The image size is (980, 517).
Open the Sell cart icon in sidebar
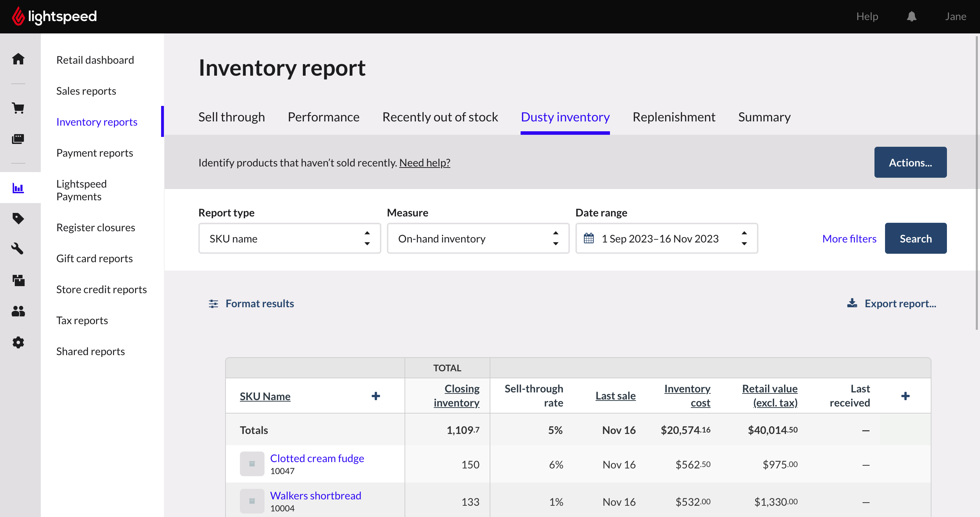pos(18,108)
